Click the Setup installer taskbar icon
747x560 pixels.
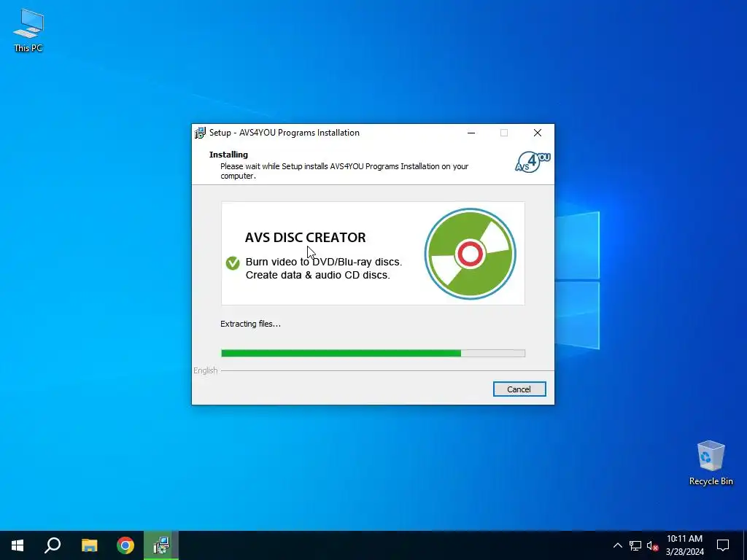coord(161,545)
